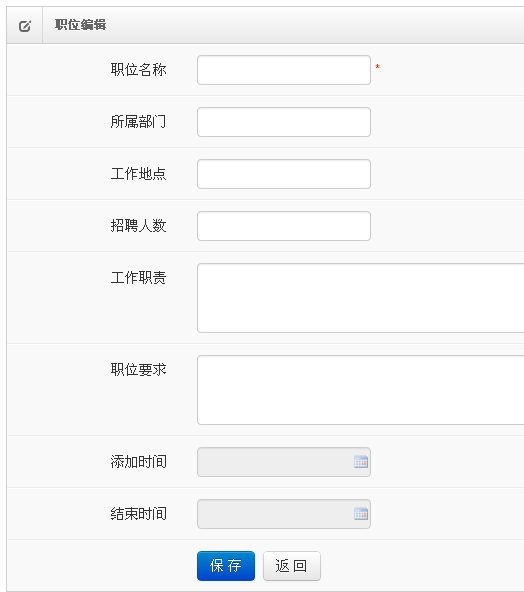Viewport: 524px width, 592px height.
Task: Focus the 工作地点 input field
Action: click(284, 174)
